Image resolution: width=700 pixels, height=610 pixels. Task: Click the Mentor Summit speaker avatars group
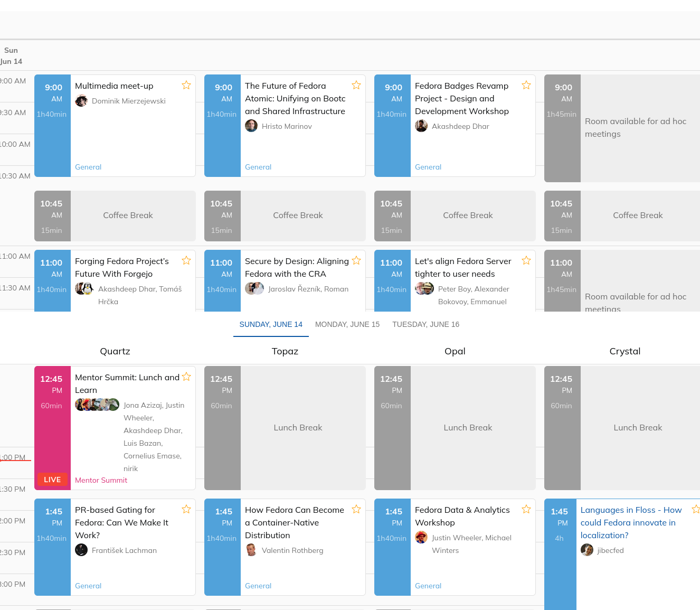[97, 405]
